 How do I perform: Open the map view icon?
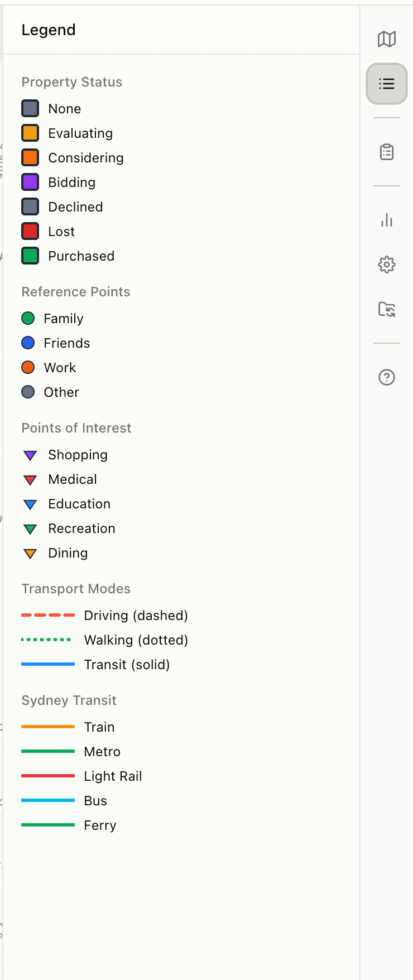point(387,39)
